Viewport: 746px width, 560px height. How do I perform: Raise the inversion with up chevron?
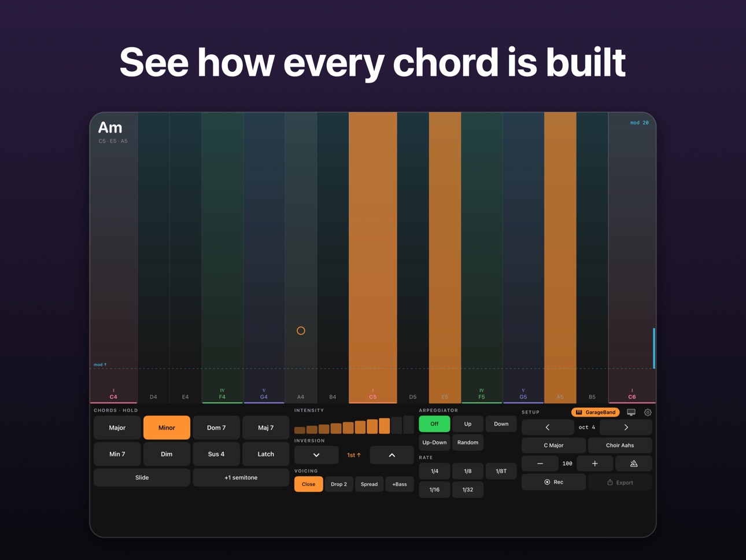pyautogui.click(x=392, y=455)
